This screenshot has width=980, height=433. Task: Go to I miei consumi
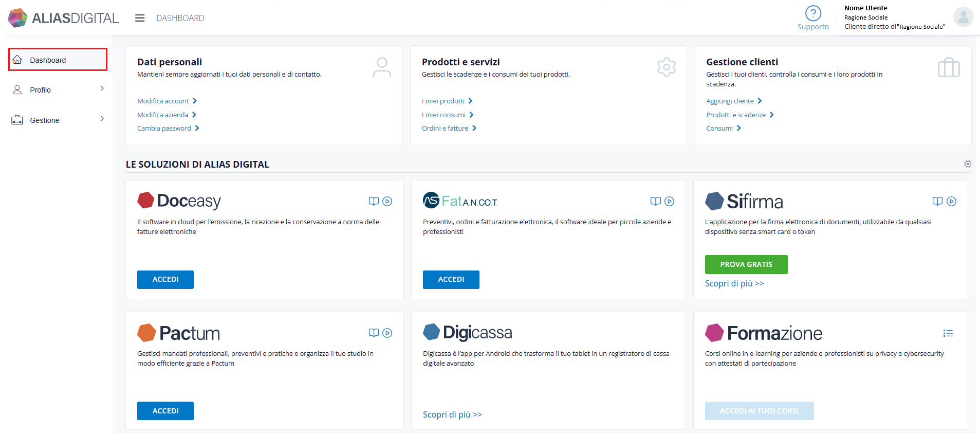coord(448,115)
